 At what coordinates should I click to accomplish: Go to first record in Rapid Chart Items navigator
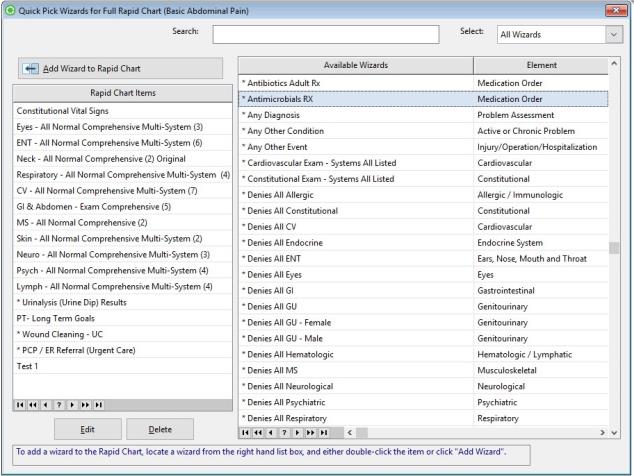pyautogui.click(x=20, y=405)
